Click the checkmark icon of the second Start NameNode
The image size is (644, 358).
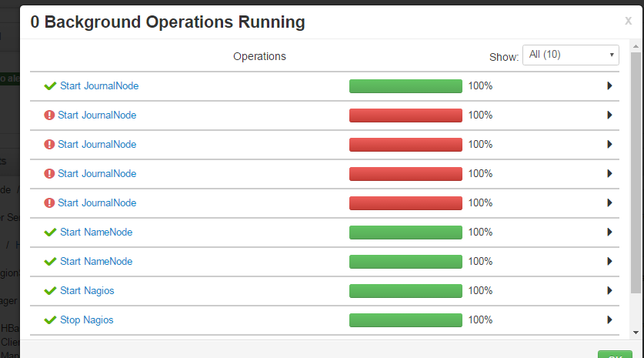click(51, 262)
